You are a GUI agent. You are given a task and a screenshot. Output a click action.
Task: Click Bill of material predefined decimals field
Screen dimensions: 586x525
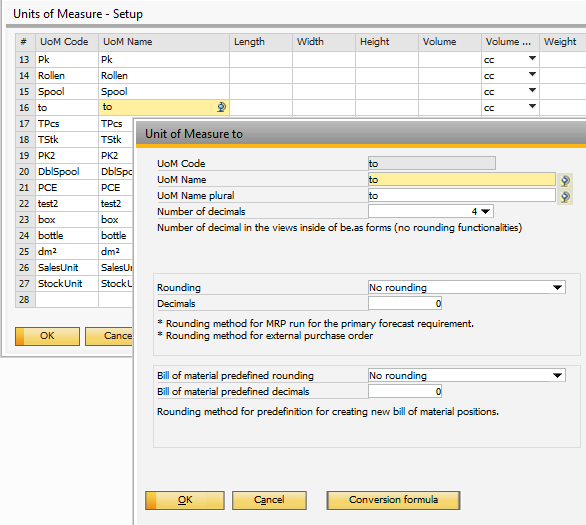pyautogui.click(x=405, y=392)
